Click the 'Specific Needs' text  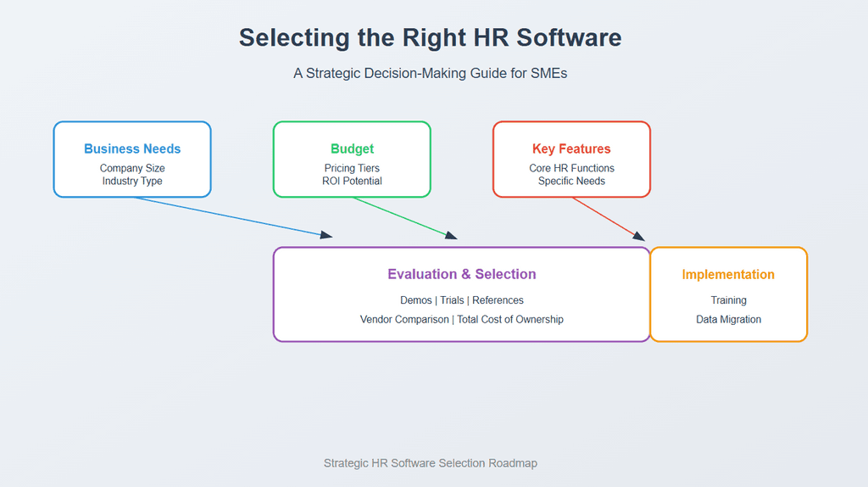point(571,181)
